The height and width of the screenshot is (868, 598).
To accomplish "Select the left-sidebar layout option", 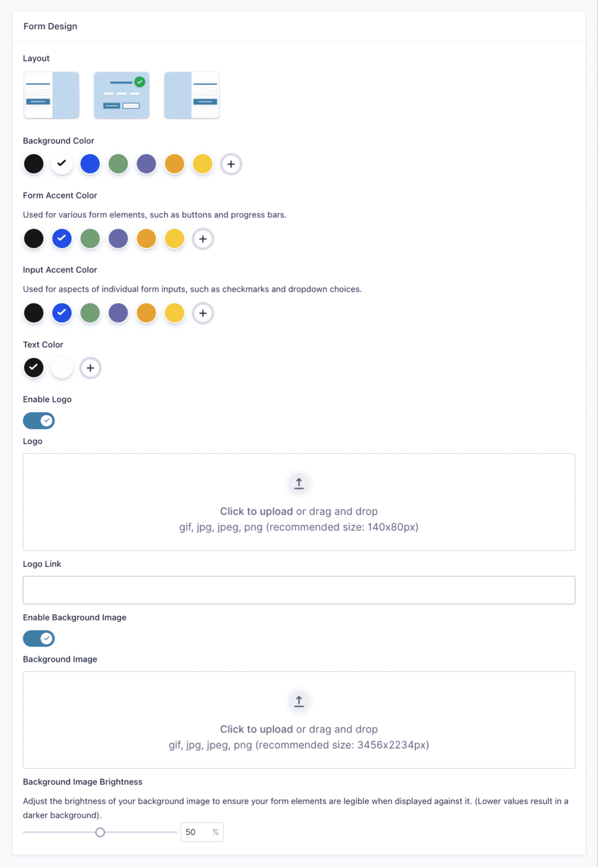I will [191, 95].
